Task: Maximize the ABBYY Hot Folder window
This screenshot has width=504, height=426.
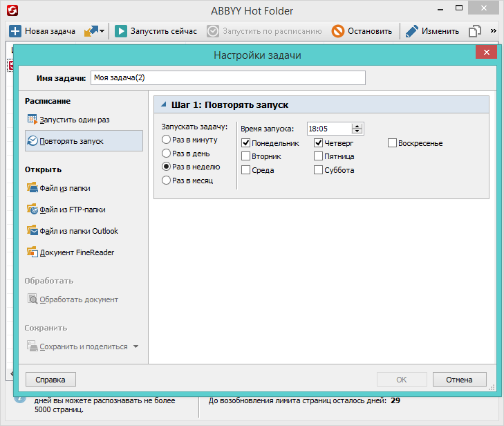Action: pyautogui.click(x=459, y=8)
